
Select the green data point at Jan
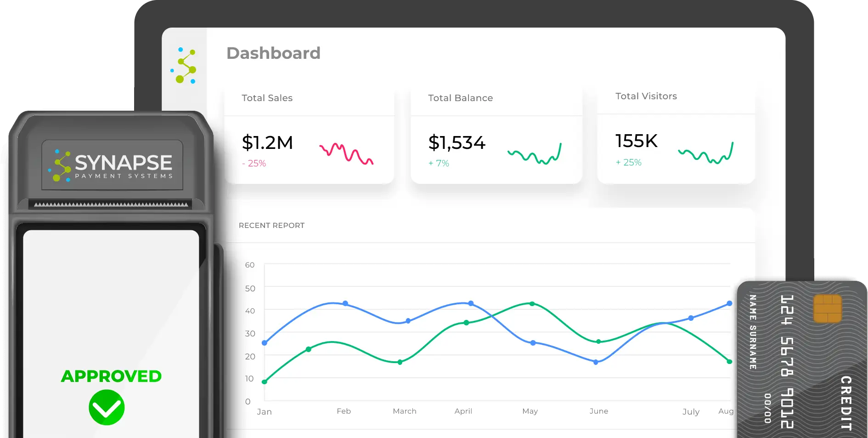(x=265, y=381)
